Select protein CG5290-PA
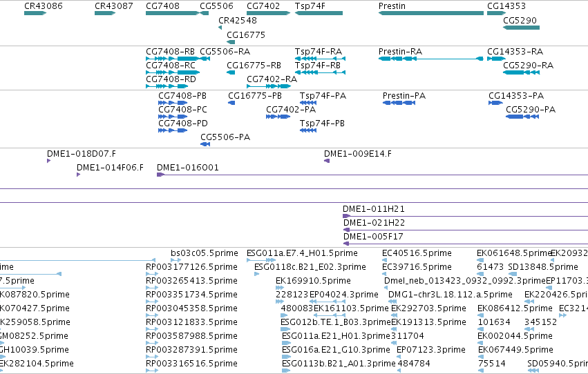This screenshot has height=374, width=588. 522,117
